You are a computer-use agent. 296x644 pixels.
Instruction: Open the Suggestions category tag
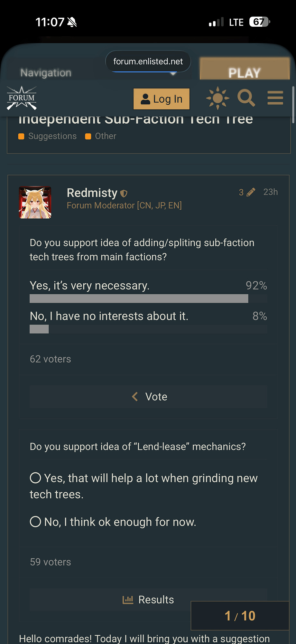coord(52,136)
